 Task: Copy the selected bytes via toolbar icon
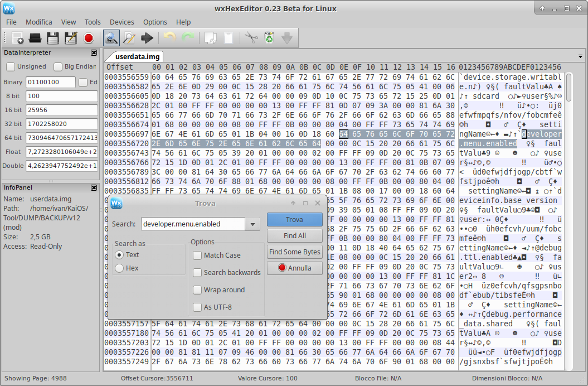point(210,38)
